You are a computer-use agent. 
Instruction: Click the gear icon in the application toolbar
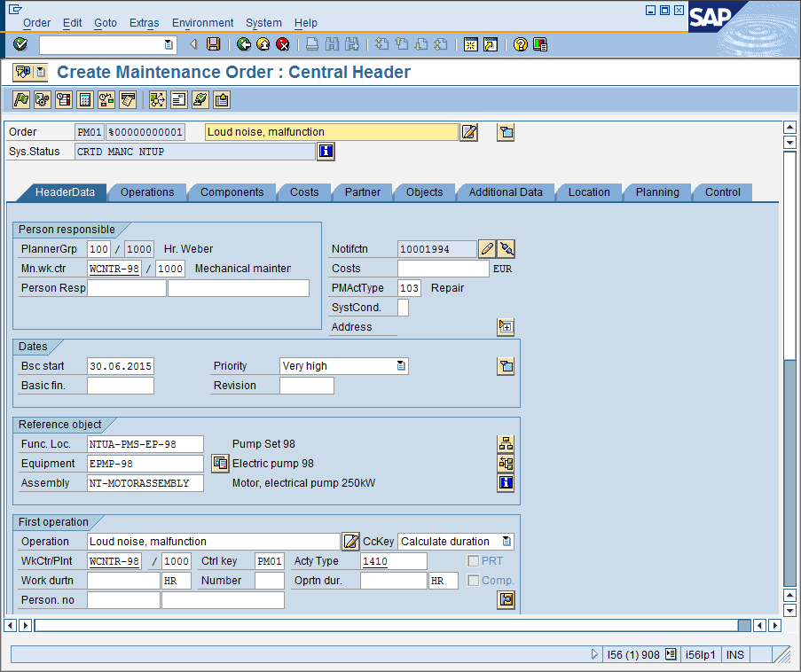pyautogui.click(x=43, y=99)
